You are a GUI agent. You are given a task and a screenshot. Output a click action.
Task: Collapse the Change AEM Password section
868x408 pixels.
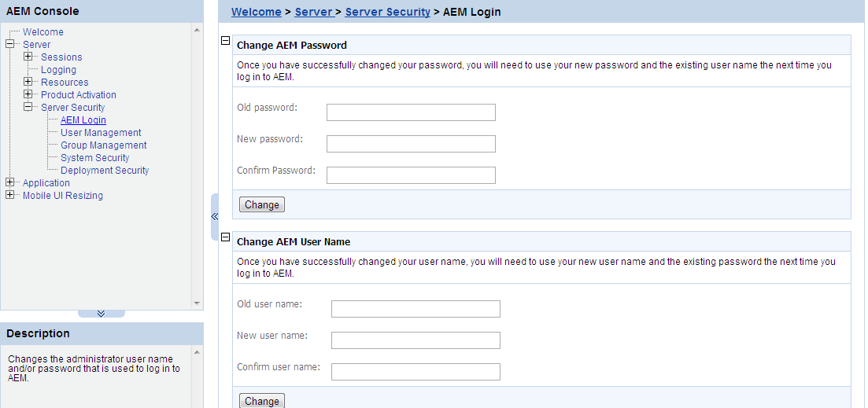[225, 40]
